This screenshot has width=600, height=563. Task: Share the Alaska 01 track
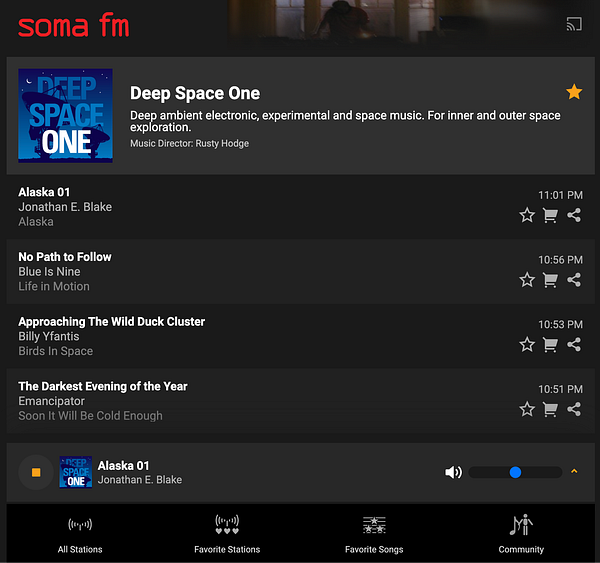pyautogui.click(x=574, y=215)
